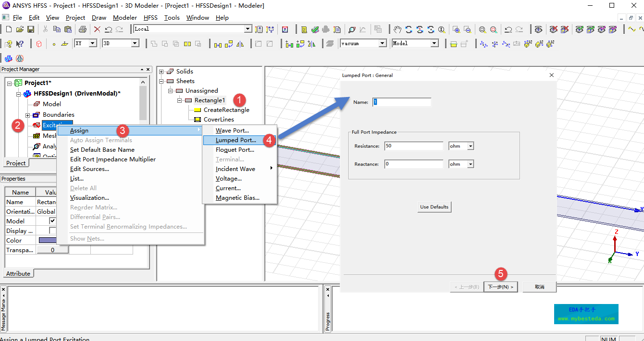This screenshot has width=644, height=341.
Task: Click the Validate green checkmark icon
Action: coord(315,29)
